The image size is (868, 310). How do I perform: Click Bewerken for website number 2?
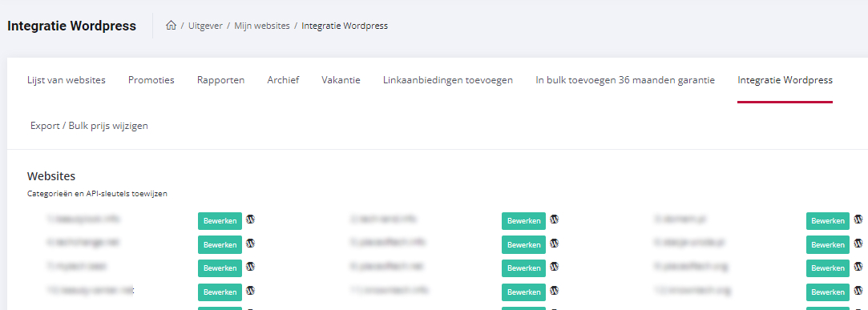[x=523, y=221]
